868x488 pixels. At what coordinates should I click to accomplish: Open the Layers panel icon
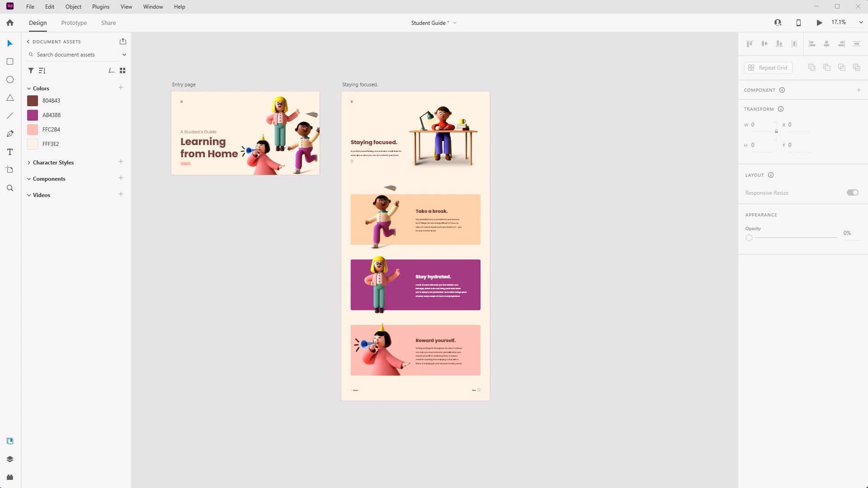tap(10, 459)
